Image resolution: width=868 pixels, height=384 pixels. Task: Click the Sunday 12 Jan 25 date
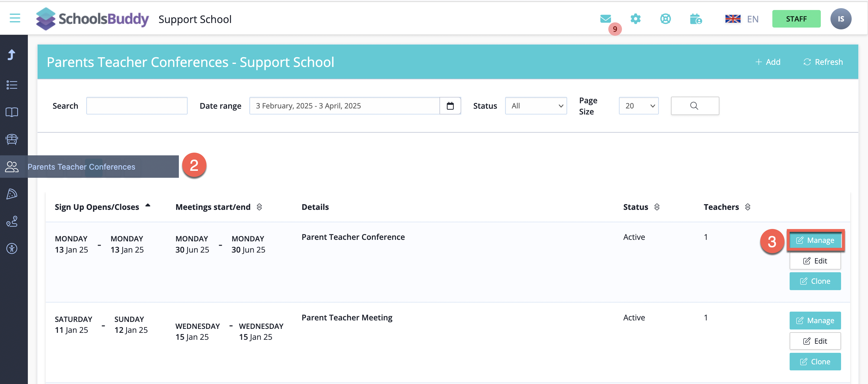(x=131, y=325)
